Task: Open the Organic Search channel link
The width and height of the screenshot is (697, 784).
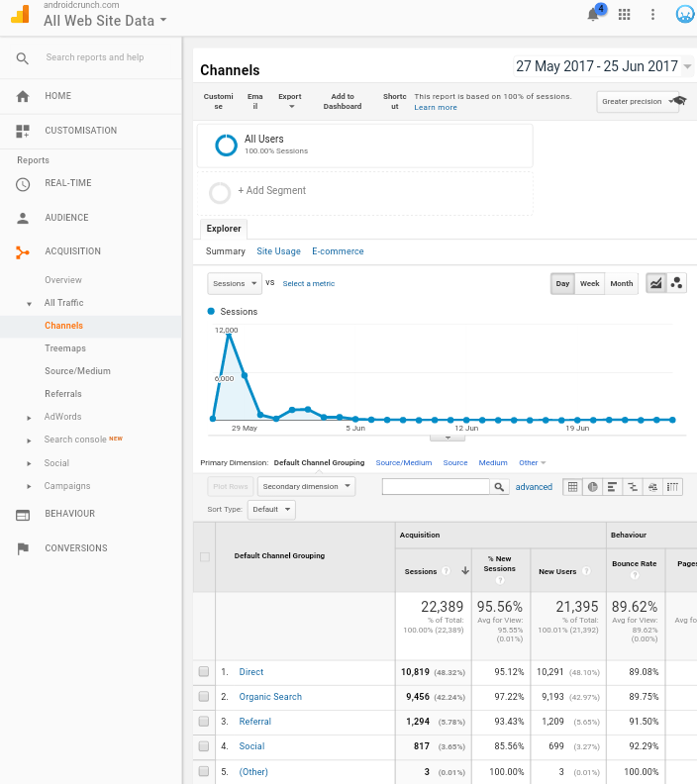Action: (x=270, y=697)
